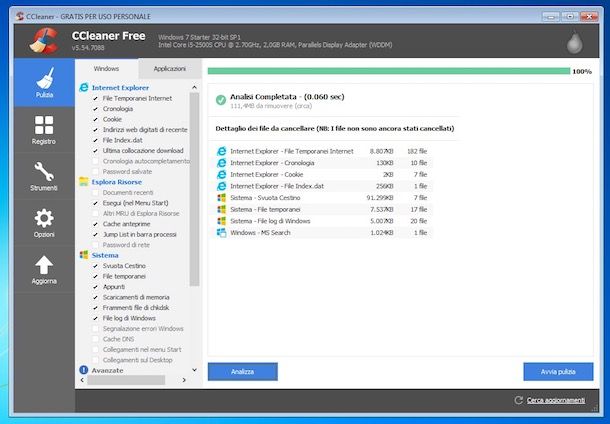Check the Documenti recenti checkbox
The image size is (610, 424).
[95, 193]
